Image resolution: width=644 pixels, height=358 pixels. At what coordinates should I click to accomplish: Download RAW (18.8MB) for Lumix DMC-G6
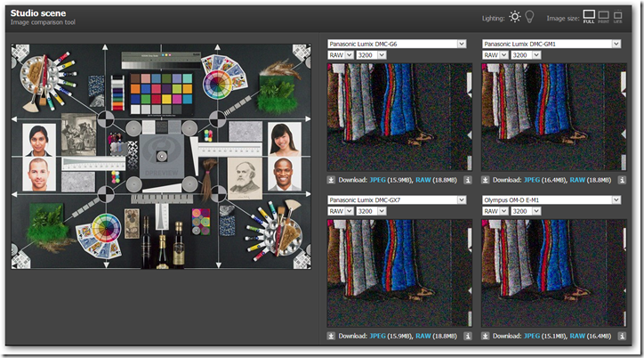pos(423,180)
